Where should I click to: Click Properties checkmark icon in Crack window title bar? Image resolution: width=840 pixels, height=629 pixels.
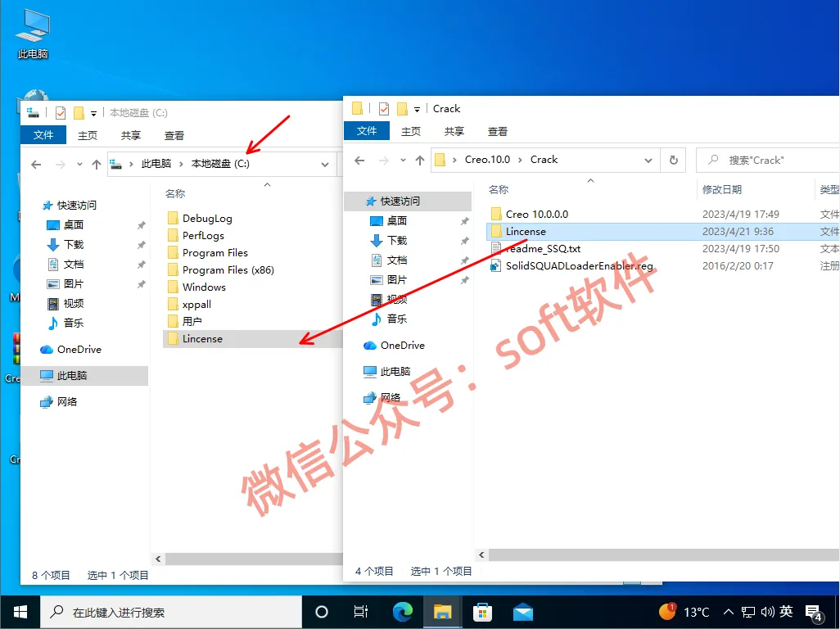pyautogui.click(x=384, y=109)
